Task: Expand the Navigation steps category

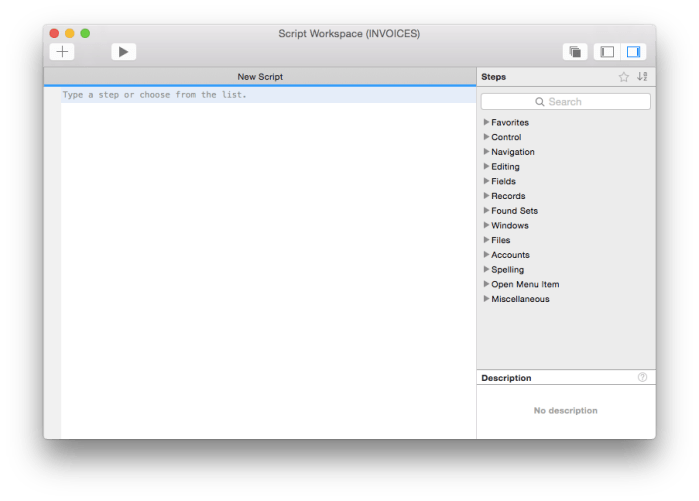Action: (x=486, y=152)
